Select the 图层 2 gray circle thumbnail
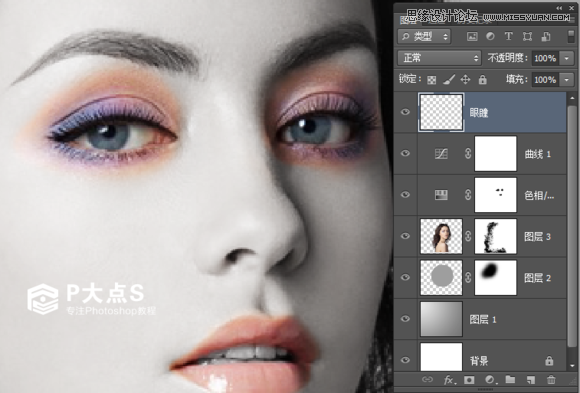This screenshot has width=580, height=393. pos(441,278)
